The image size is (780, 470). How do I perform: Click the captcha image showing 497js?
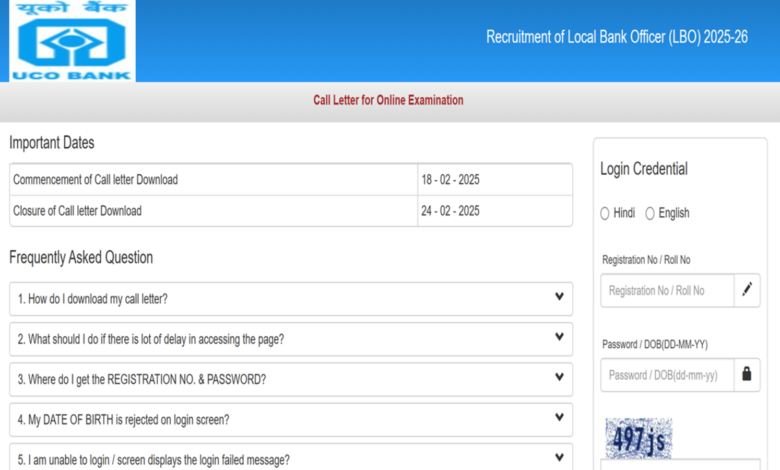pos(638,438)
